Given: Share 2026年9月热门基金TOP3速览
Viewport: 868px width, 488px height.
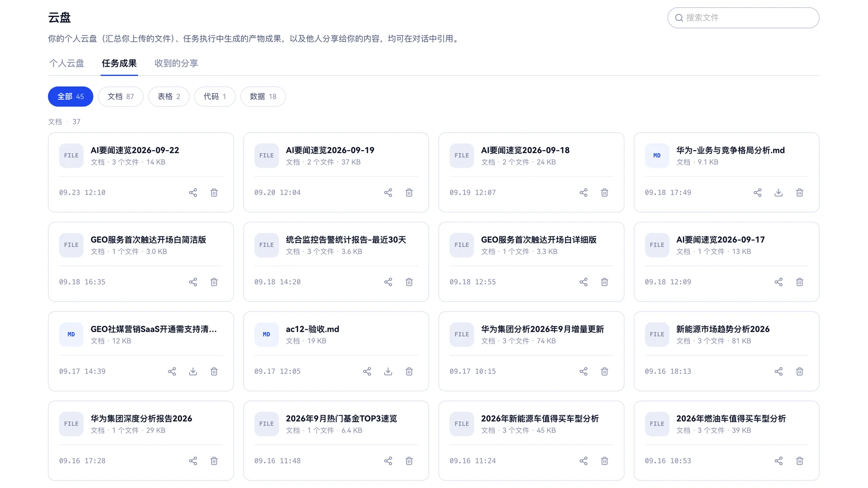Looking at the screenshot, I should 388,461.
